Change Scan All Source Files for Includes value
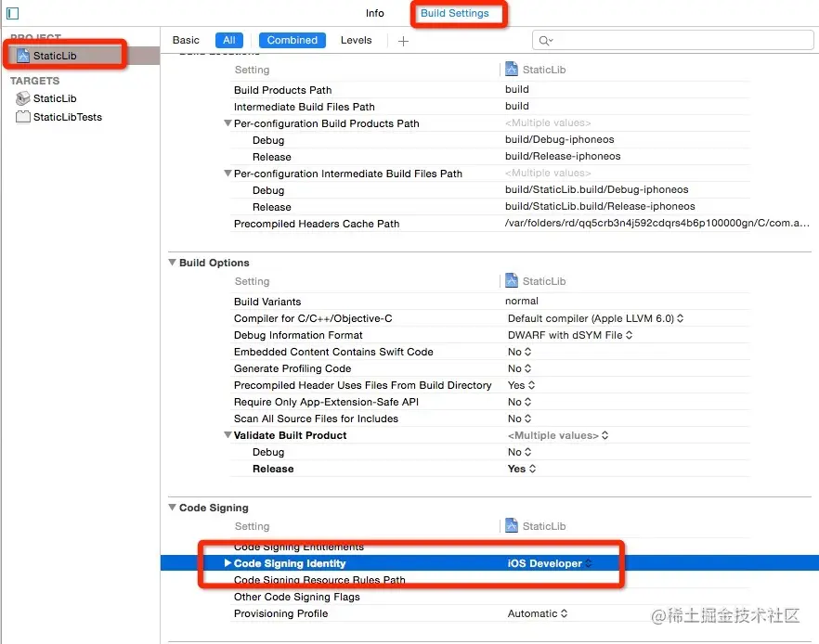This screenshot has width=819, height=644. (x=519, y=419)
